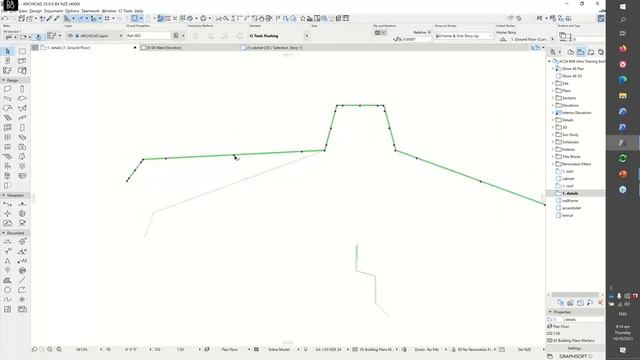Switch navigator to Publisher Sets mode
The height and width of the screenshot is (360, 640).
600,52
